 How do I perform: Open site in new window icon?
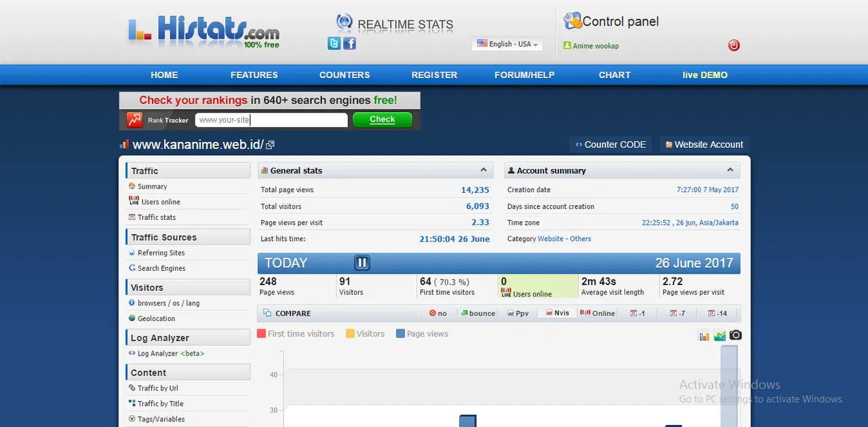click(x=270, y=145)
